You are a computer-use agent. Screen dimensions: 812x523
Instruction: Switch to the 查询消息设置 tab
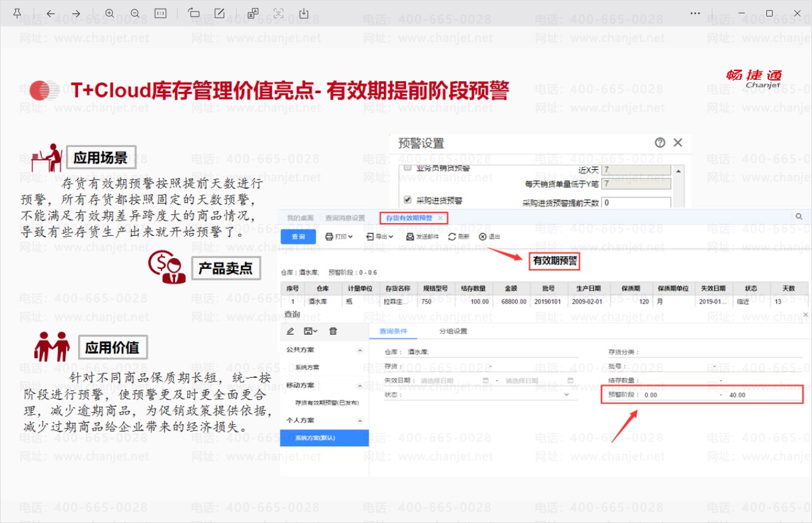345,218
